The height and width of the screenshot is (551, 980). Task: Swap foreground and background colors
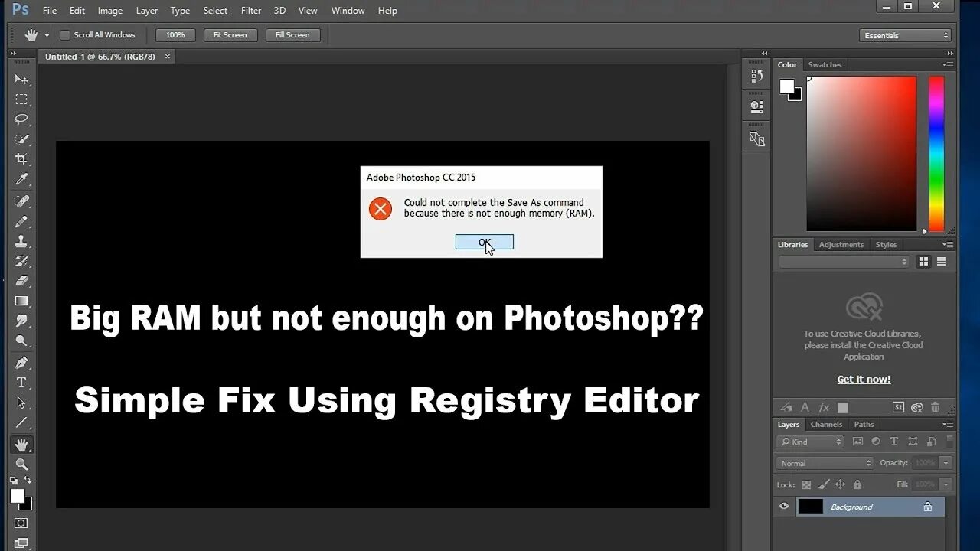click(x=28, y=481)
